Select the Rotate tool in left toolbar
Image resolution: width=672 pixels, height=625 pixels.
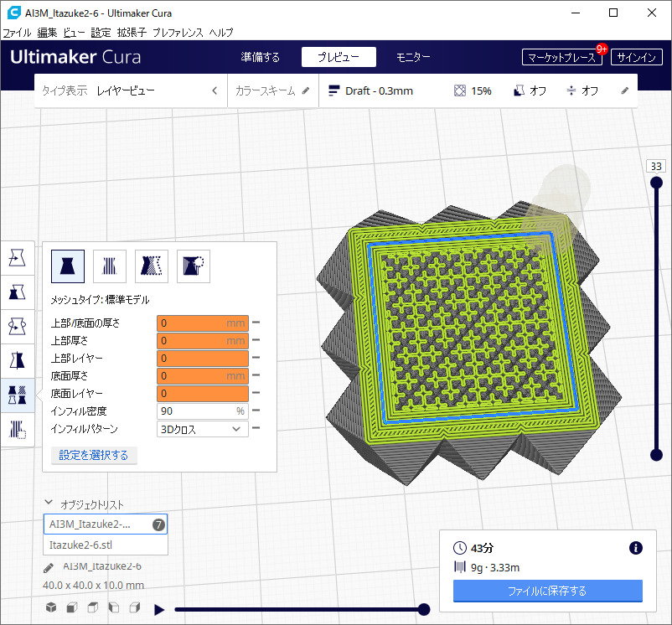click(17, 326)
